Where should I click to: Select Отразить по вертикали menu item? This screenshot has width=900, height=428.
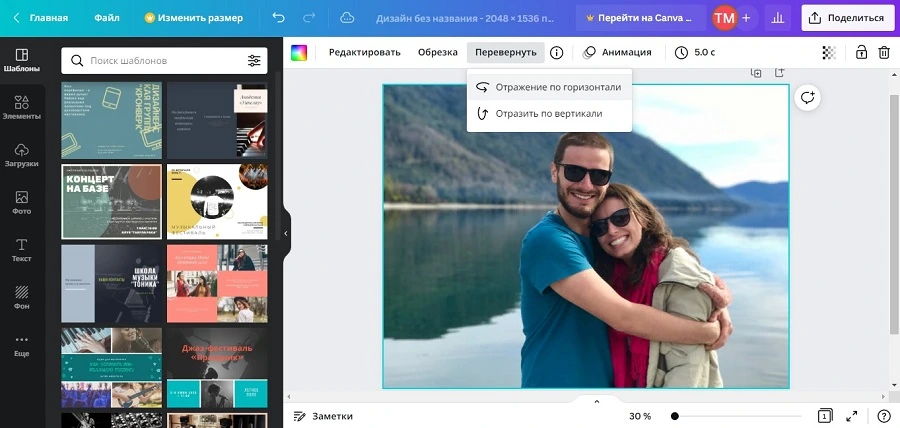tap(549, 114)
